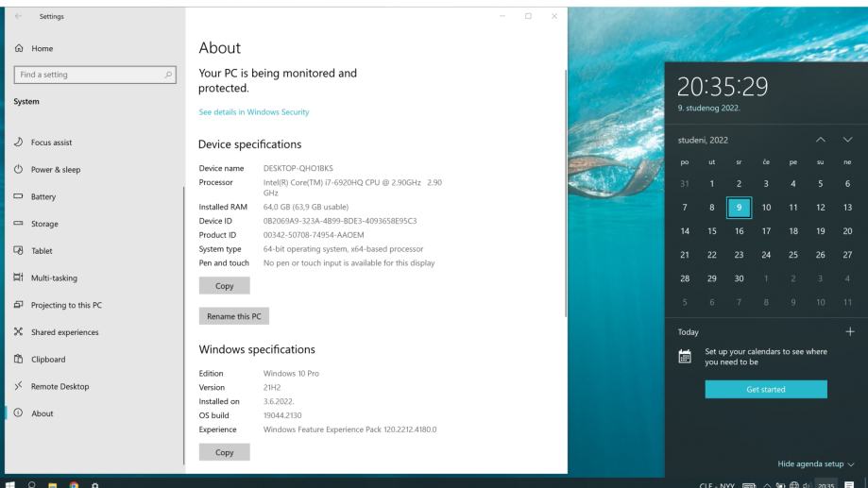Click the date text 9. studenog 2022.
Screen dimensions: 868x488
(708, 108)
